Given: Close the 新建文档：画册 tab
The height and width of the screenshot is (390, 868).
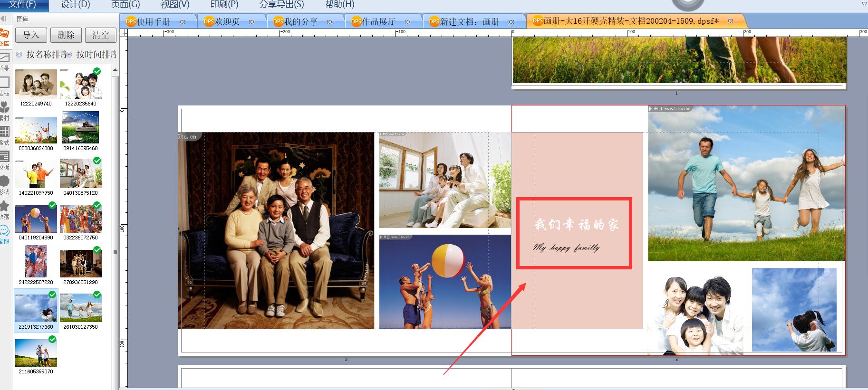Looking at the screenshot, I should (x=511, y=22).
